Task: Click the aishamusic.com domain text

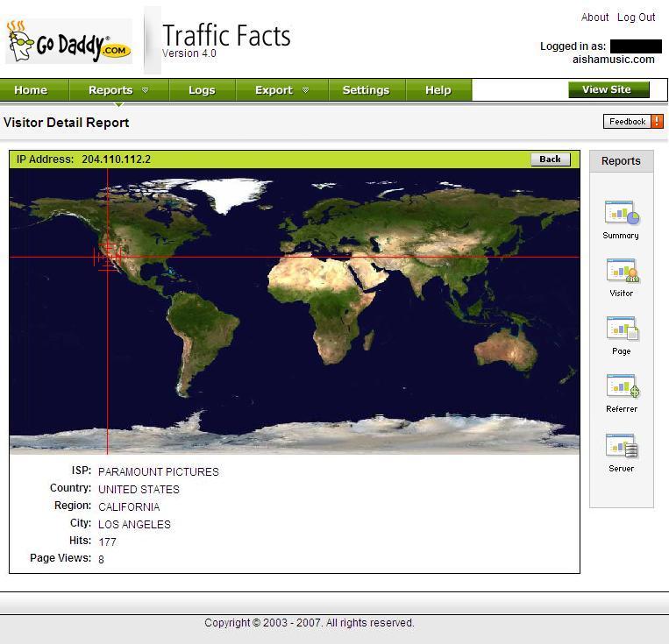Action: point(613,60)
